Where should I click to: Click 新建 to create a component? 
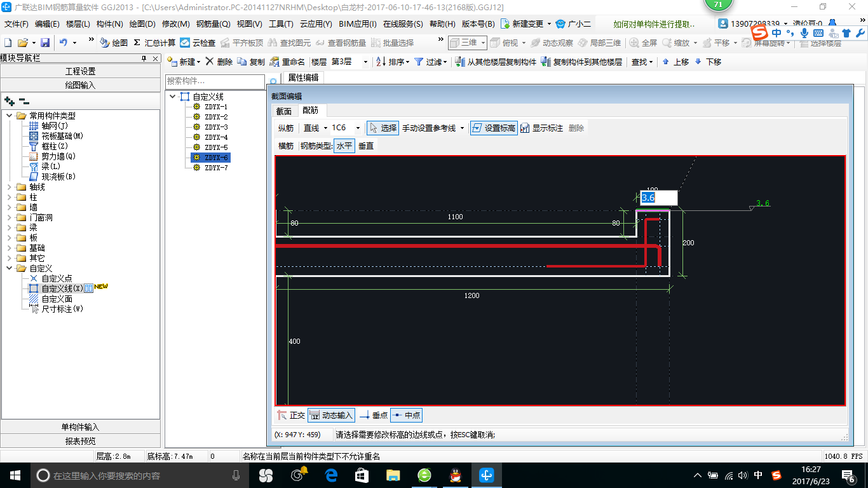pos(184,62)
